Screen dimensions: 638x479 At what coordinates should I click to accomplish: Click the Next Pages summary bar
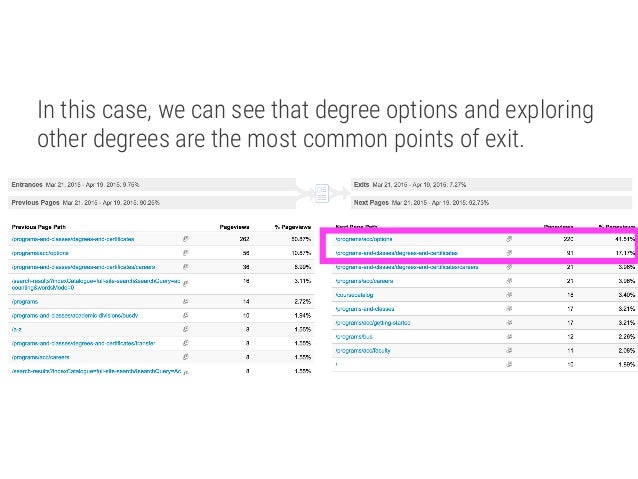click(491, 202)
